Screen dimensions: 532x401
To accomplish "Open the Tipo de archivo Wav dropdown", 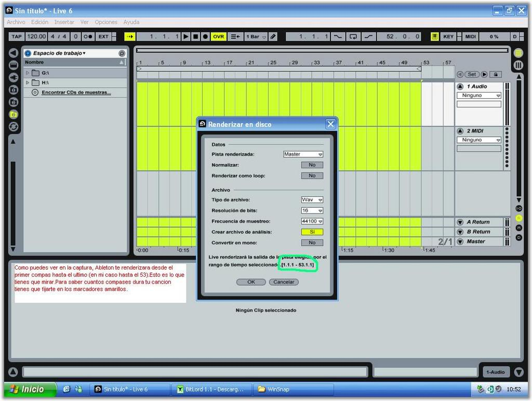I will pyautogui.click(x=312, y=200).
